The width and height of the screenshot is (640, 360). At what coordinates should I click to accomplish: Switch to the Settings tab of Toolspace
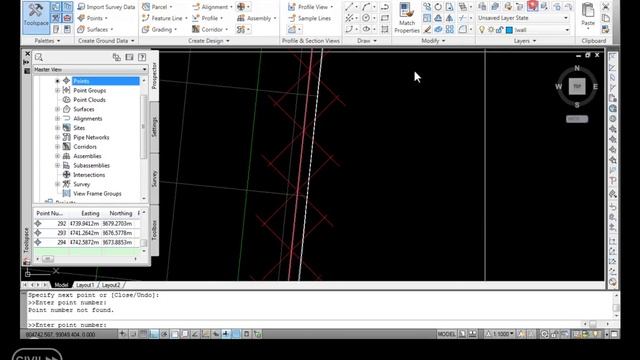[154, 127]
